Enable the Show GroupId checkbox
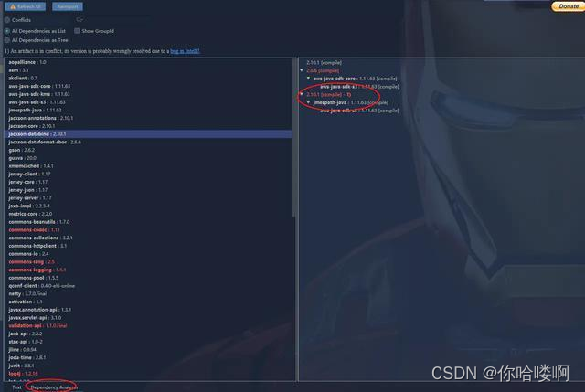 pyautogui.click(x=77, y=31)
